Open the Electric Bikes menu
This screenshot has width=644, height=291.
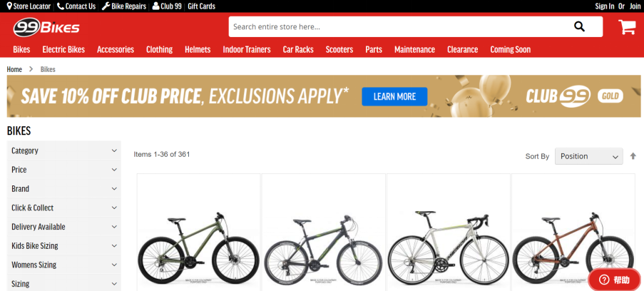click(x=63, y=50)
